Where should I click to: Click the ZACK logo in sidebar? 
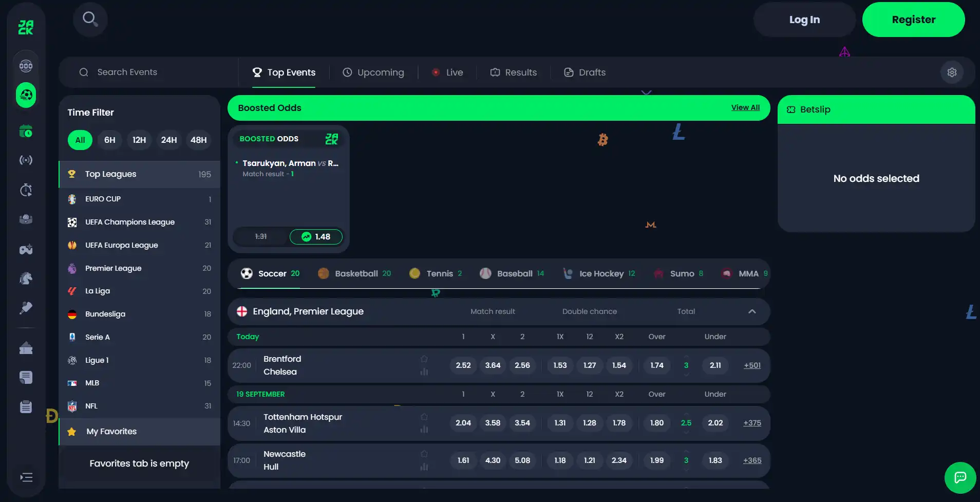(26, 27)
